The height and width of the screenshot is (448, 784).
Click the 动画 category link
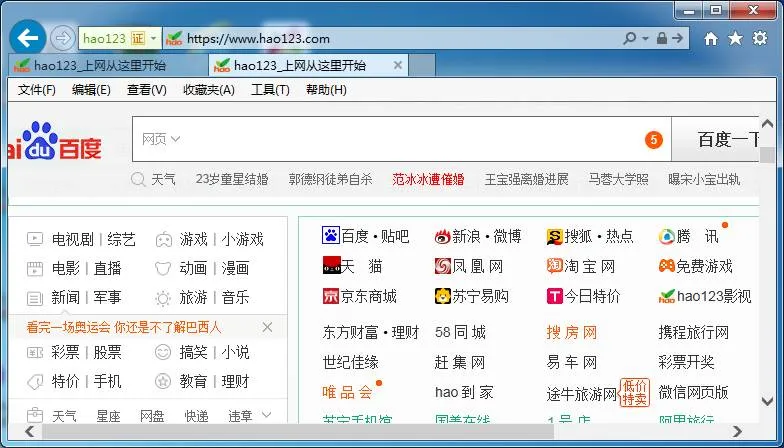194,268
